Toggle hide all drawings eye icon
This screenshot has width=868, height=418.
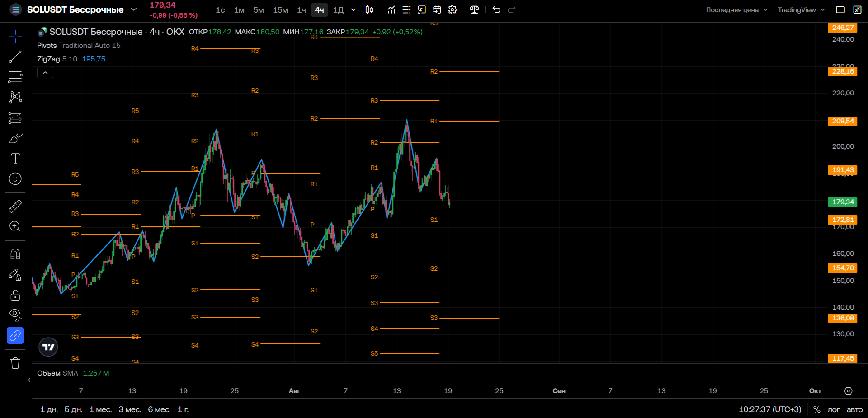point(15,315)
